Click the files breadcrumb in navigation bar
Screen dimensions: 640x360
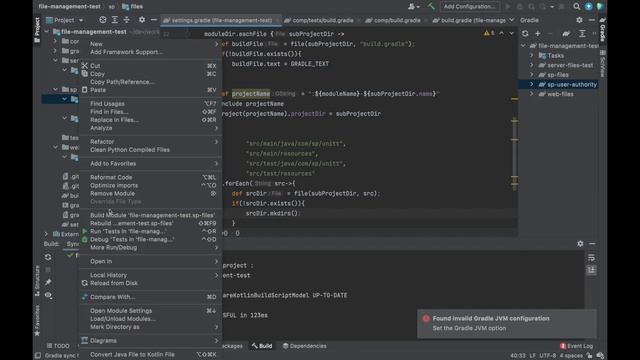click(133, 7)
